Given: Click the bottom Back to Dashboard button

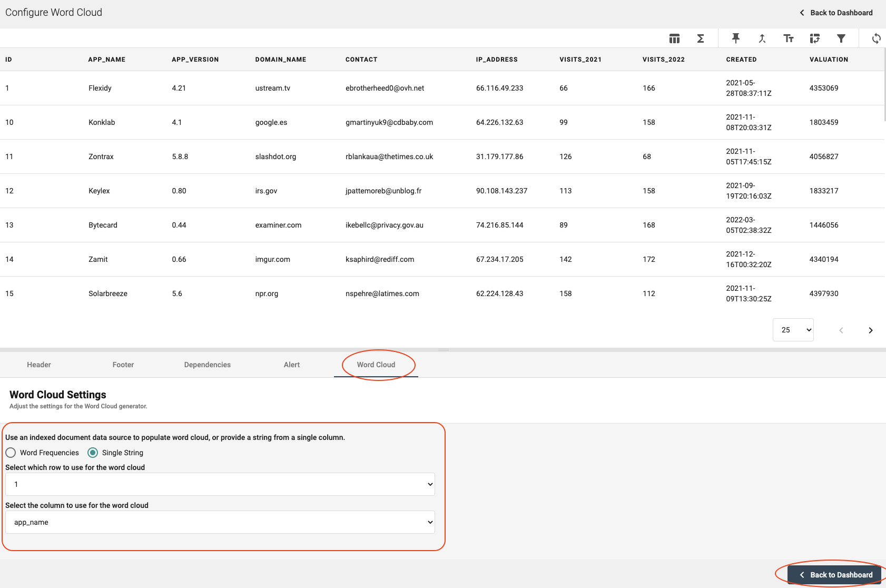Looking at the screenshot, I should pos(835,575).
